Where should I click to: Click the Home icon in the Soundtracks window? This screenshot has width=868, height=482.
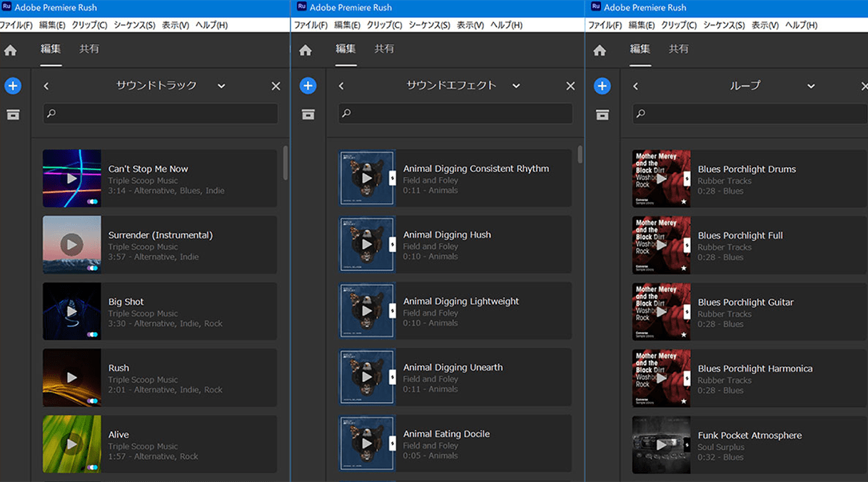10,50
